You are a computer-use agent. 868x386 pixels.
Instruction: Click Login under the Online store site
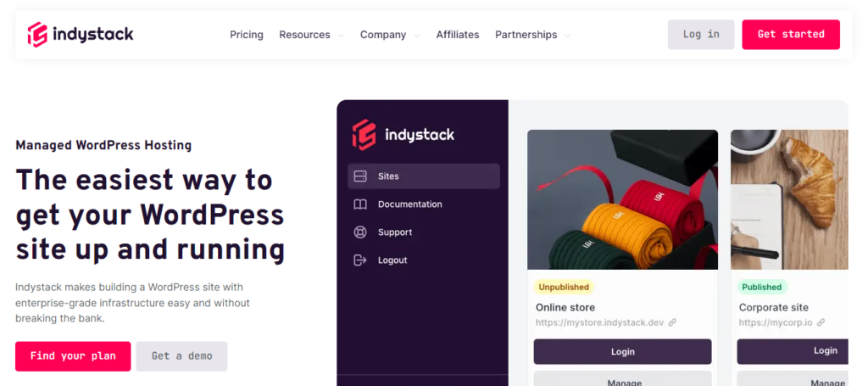pyautogui.click(x=622, y=351)
